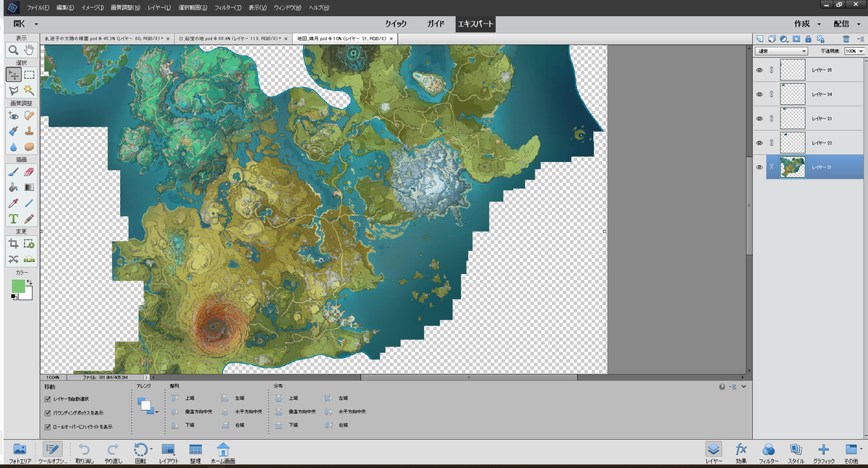Pick the Magic Wand selection tool
Viewport: 868px width, 468px height.
30,90
